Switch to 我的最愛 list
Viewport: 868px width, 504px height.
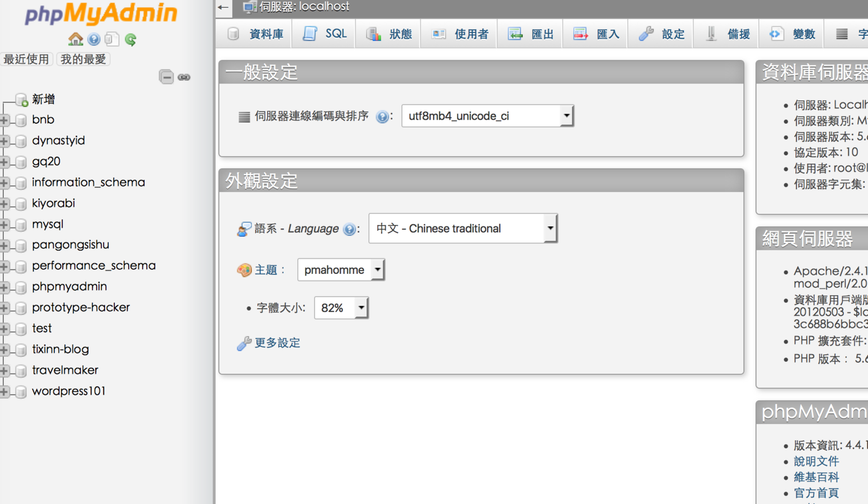tap(83, 59)
